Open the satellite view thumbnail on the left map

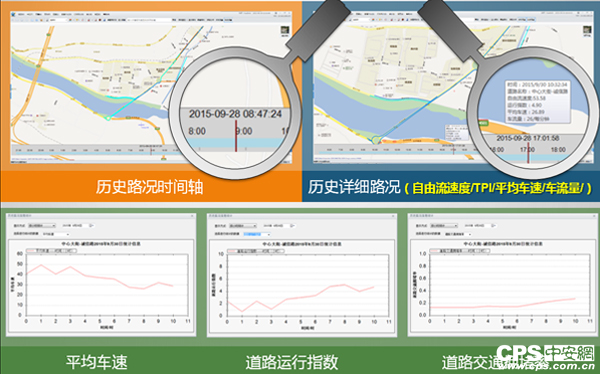tap(285, 31)
